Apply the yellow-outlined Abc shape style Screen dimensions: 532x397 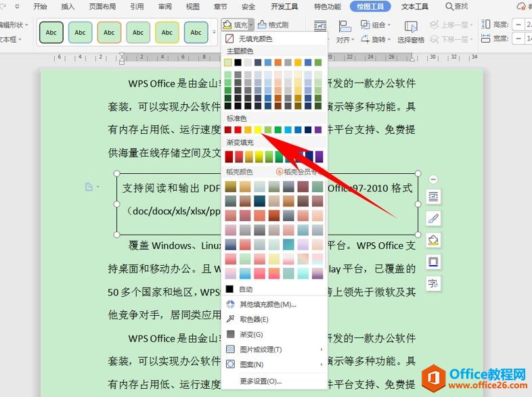pos(167,32)
